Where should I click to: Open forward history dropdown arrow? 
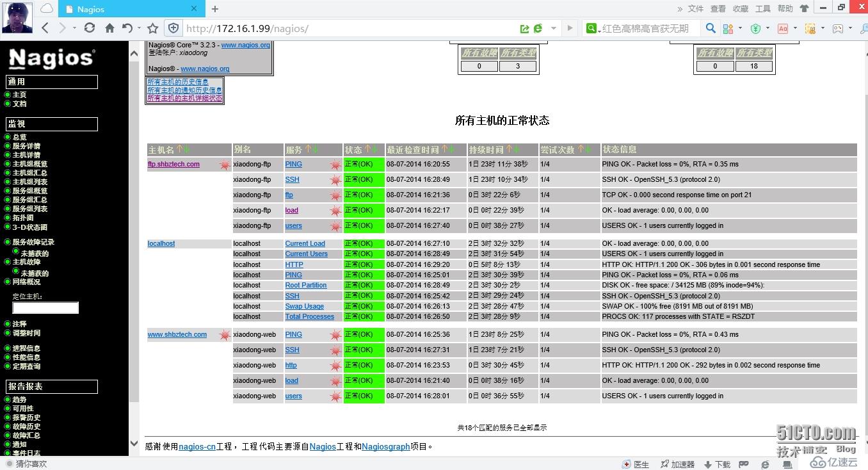74,28
